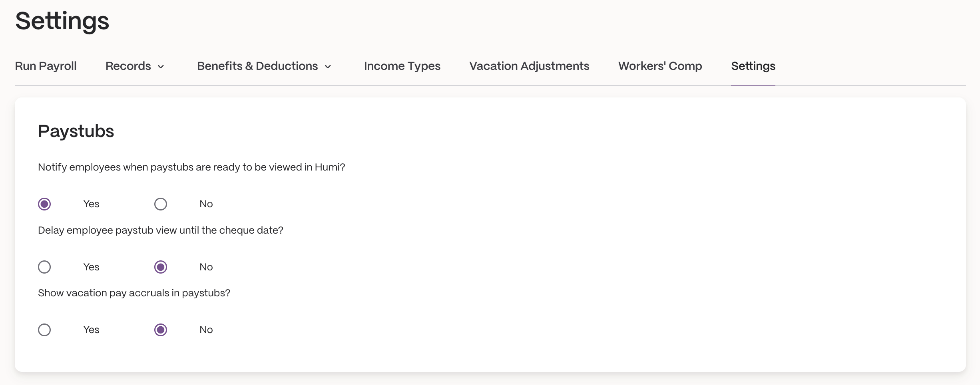Expand the Records dropdown chevron
The width and height of the screenshot is (980, 385).
(161, 67)
